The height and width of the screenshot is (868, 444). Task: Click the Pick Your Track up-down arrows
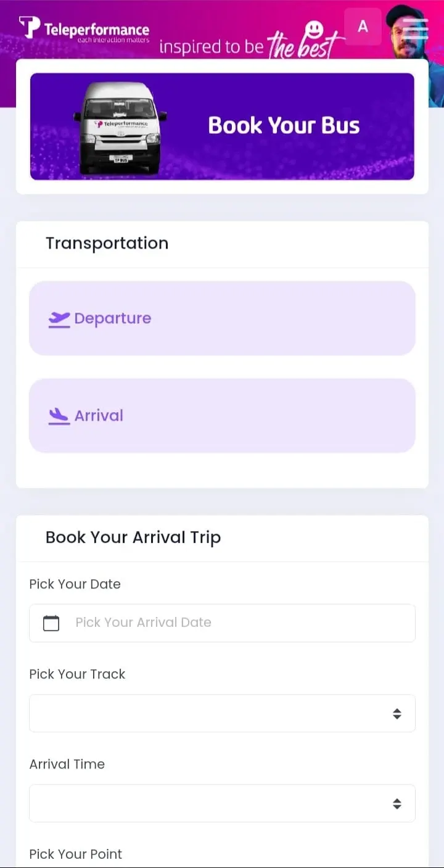point(397,714)
